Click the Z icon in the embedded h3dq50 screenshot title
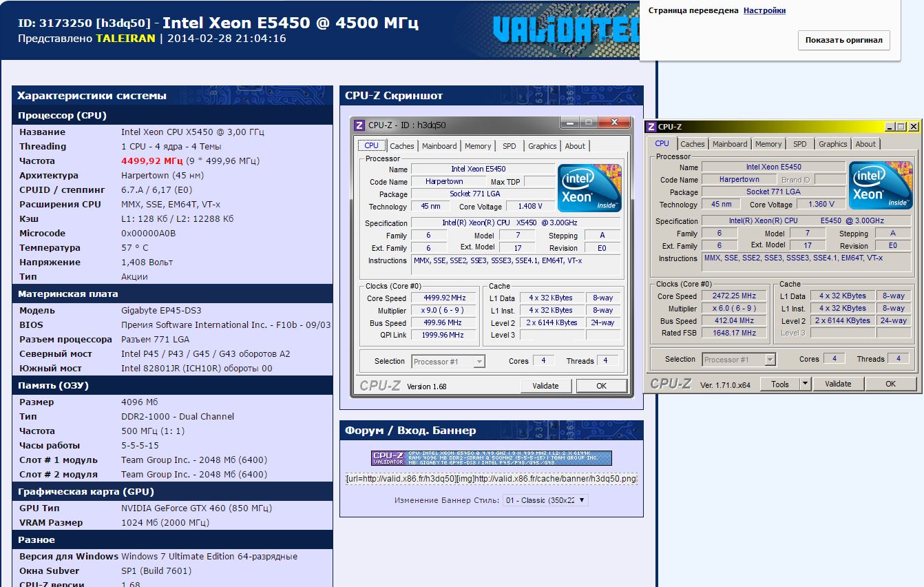 pos(359,125)
